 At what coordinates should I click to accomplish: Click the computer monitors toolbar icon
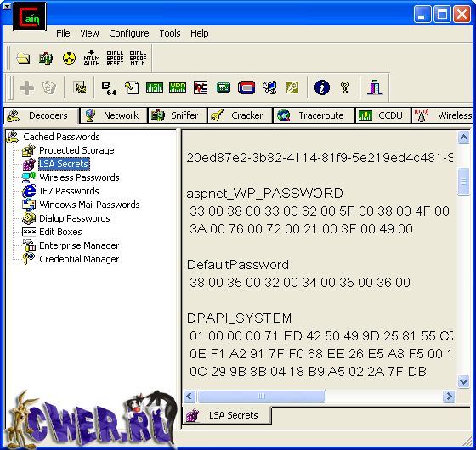pyautogui.click(x=269, y=88)
